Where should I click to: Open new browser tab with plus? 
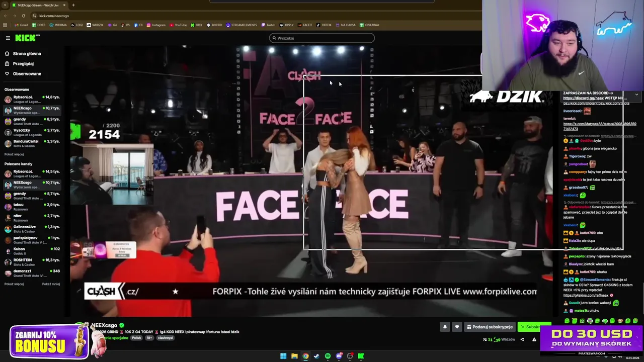(x=73, y=5)
